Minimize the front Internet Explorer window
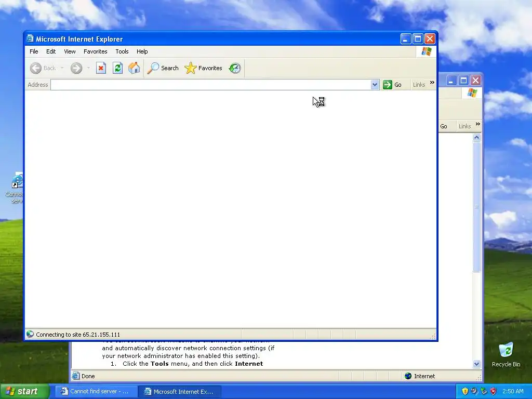The width and height of the screenshot is (532, 399). pos(406,38)
